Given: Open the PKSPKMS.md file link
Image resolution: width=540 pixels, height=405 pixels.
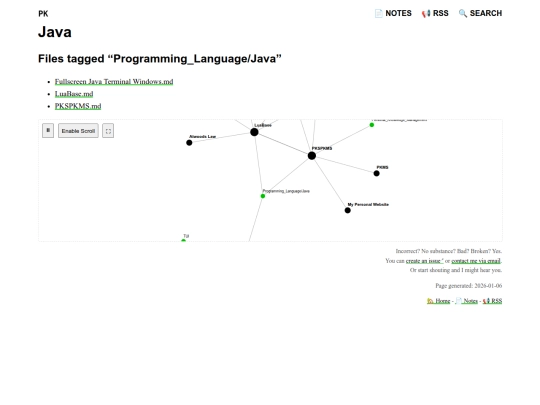Looking at the screenshot, I should point(78,106).
